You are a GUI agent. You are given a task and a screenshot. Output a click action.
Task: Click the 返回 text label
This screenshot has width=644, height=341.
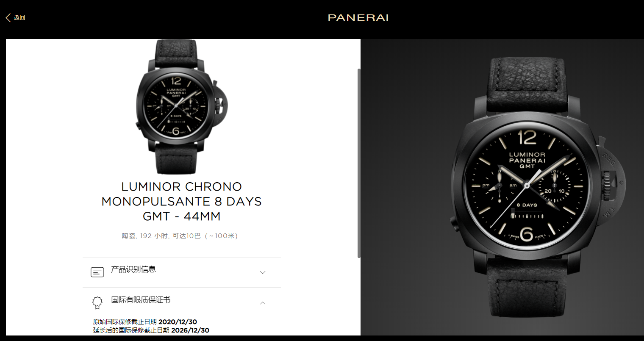19,17
